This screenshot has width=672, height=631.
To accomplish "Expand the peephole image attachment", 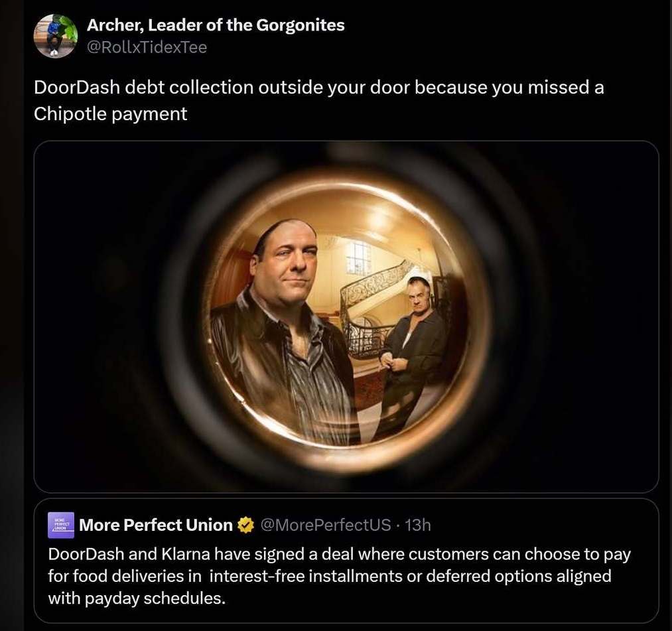I will (x=346, y=316).
